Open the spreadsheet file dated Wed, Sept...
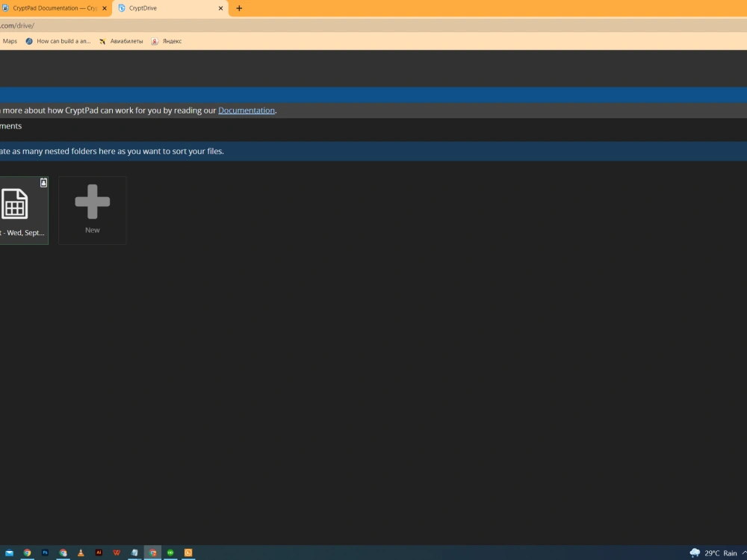This screenshot has height=560, width=747. point(24,210)
